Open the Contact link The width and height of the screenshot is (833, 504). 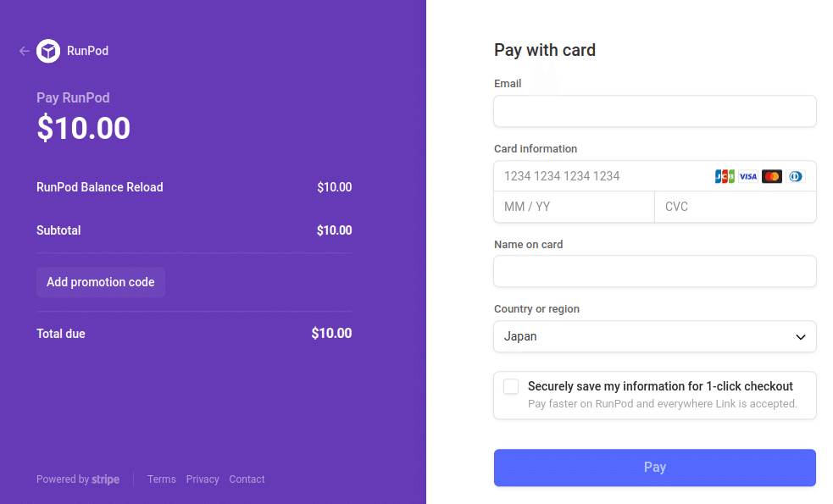[247, 479]
